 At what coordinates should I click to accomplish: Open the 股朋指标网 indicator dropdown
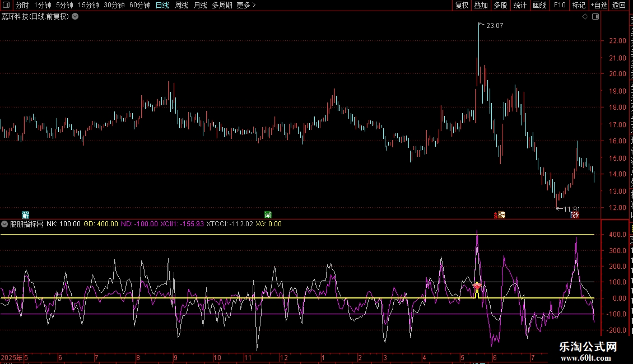(x=4, y=224)
